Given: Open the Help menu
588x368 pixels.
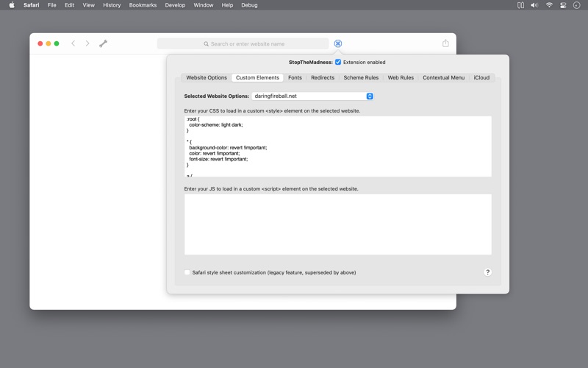Looking at the screenshot, I should [227, 5].
